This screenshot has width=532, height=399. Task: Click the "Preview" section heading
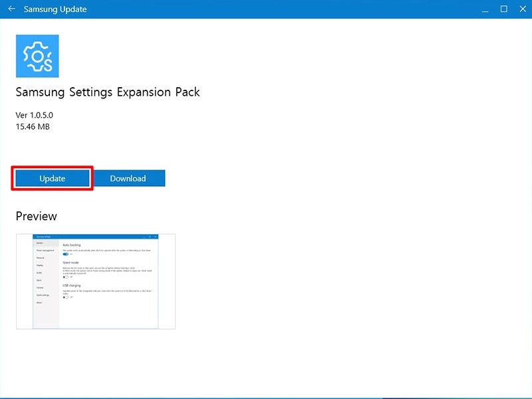pyautogui.click(x=37, y=216)
